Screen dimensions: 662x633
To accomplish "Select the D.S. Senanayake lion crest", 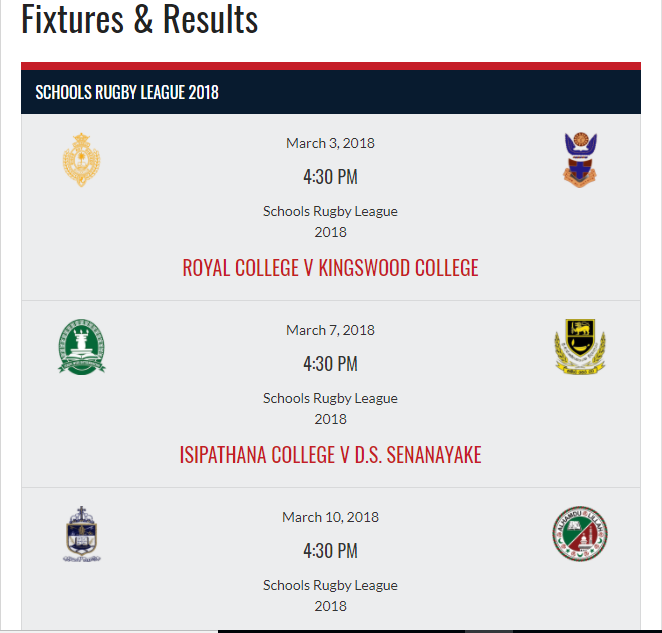I will pos(580,347).
